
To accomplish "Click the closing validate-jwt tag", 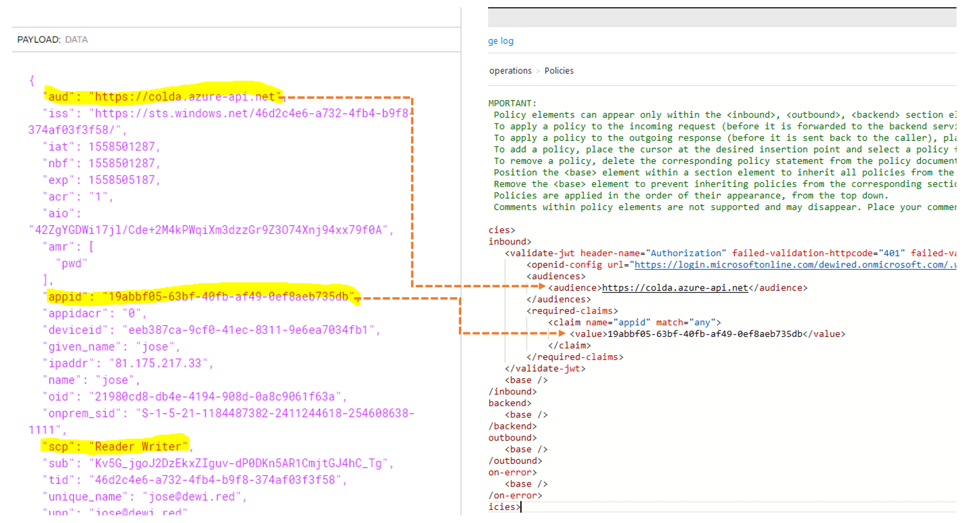I will pos(545,369).
